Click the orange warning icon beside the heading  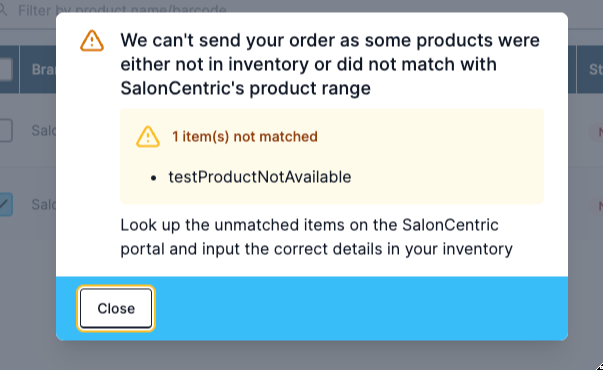pos(92,41)
